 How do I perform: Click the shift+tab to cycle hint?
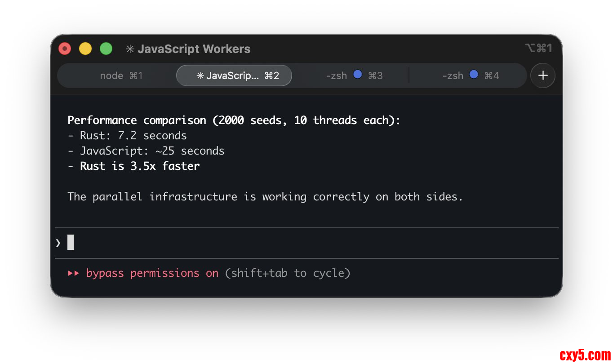[288, 273]
